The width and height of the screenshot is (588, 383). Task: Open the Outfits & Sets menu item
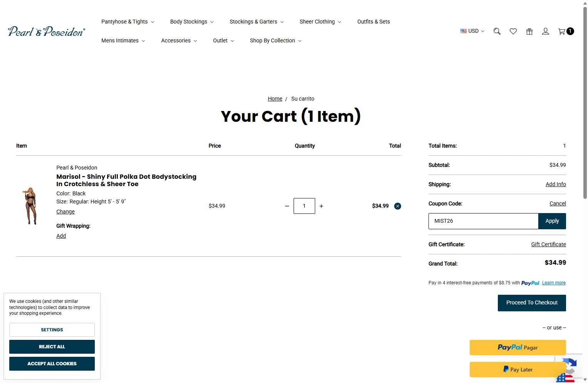click(373, 22)
